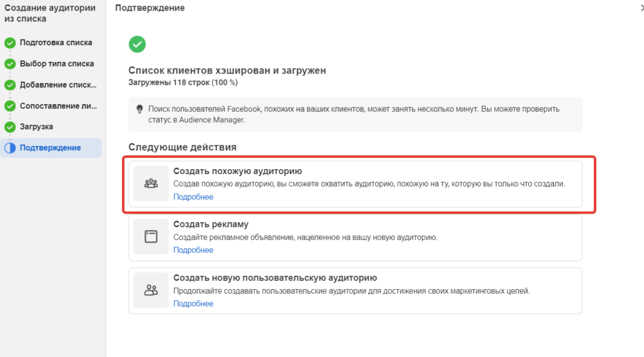Close the confirmation dialog with X

click(642, 8)
